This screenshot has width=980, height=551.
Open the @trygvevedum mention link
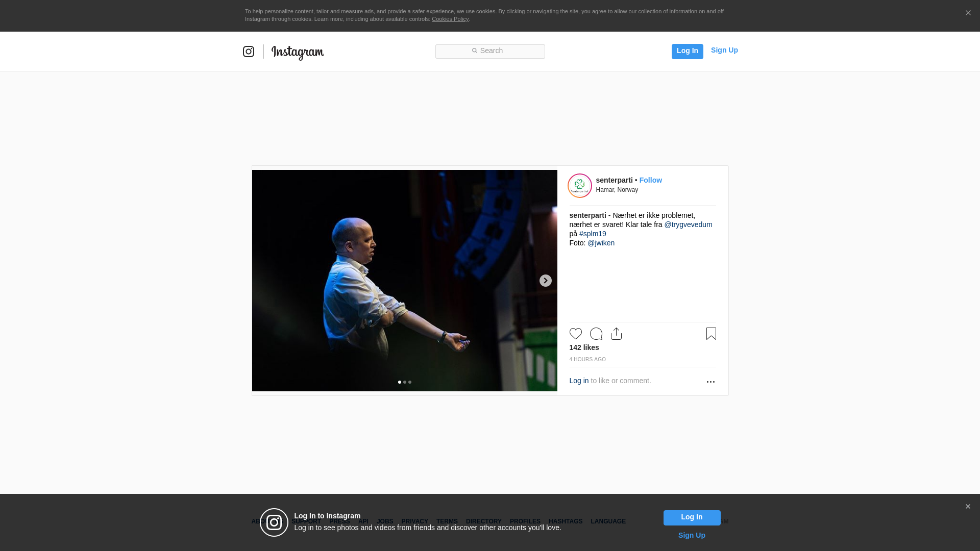(x=688, y=224)
